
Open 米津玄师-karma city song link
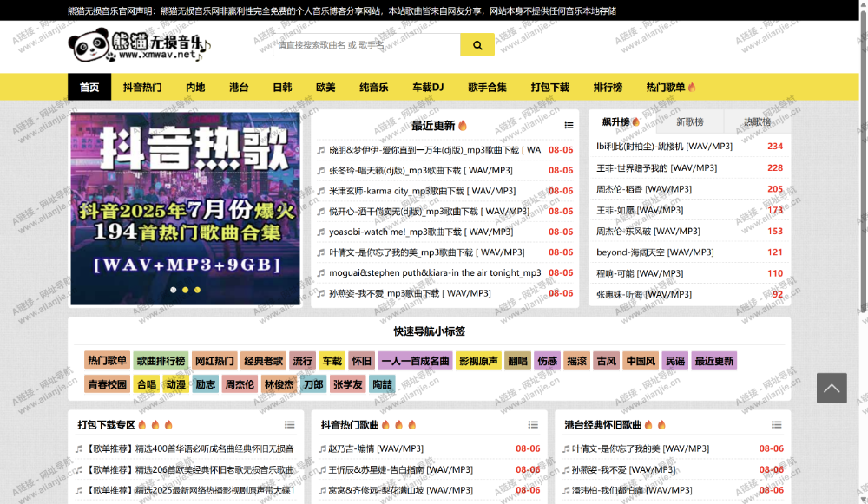pyautogui.click(x=423, y=191)
